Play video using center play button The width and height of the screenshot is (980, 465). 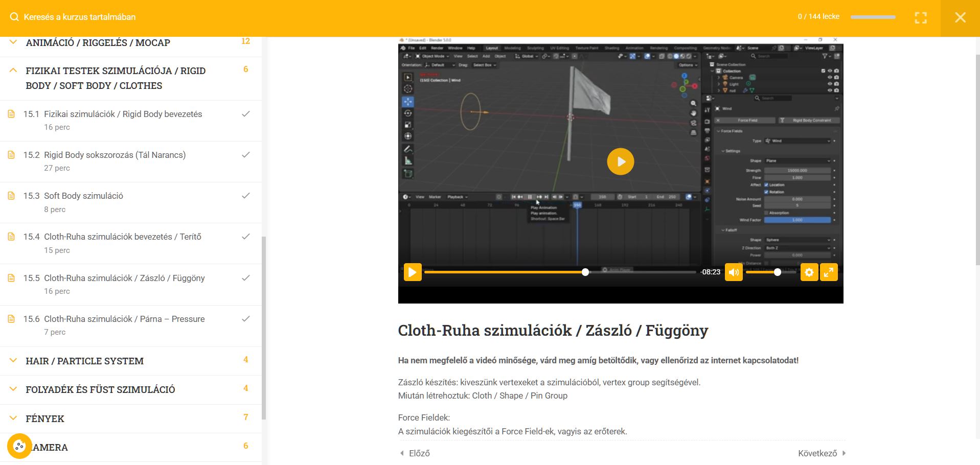point(620,161)
